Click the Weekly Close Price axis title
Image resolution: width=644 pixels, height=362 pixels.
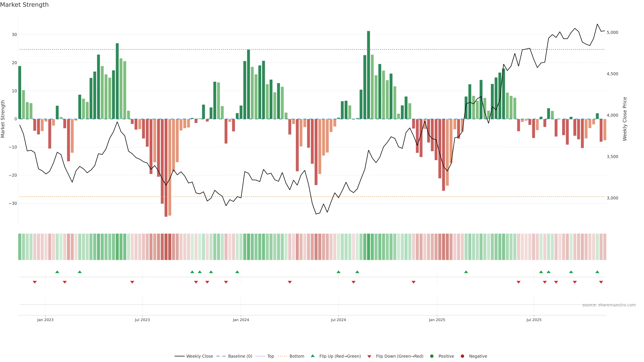625,119
